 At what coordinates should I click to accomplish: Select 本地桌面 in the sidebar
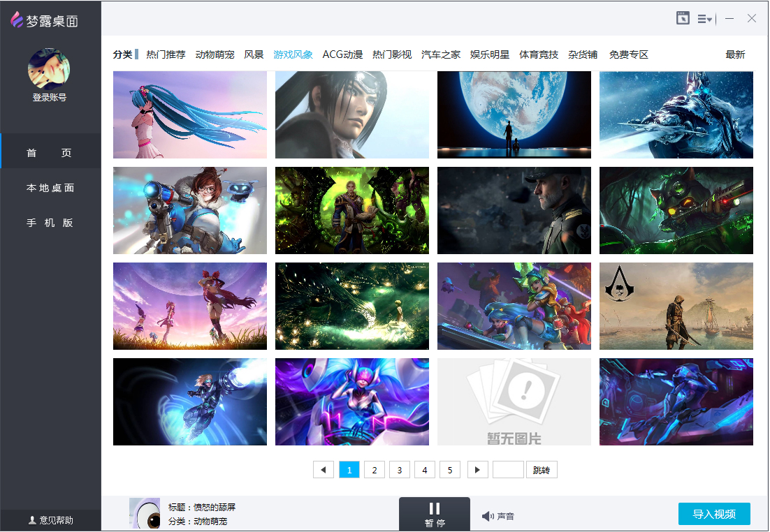point(50,187)
